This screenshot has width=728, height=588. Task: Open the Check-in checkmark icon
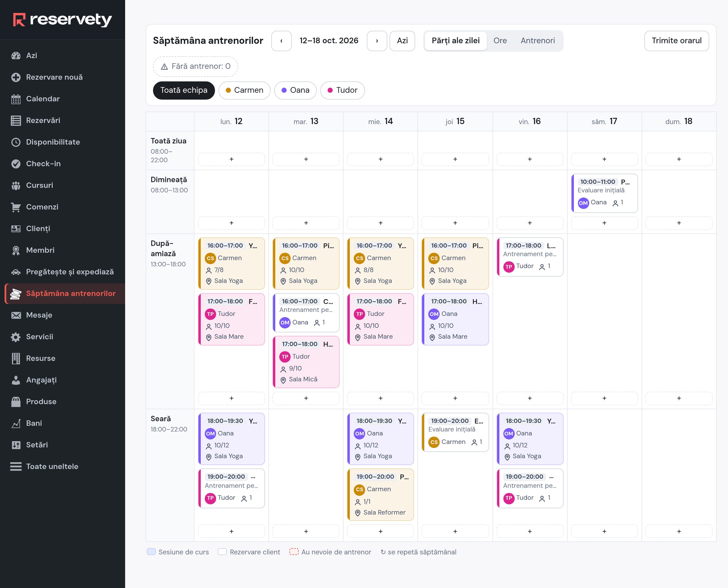pos(16,164)
